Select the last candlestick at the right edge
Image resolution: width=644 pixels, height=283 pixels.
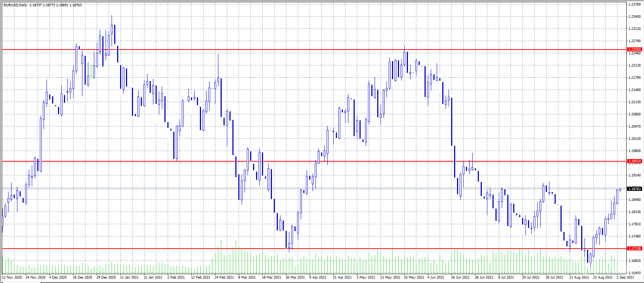(x=620, y=189)
